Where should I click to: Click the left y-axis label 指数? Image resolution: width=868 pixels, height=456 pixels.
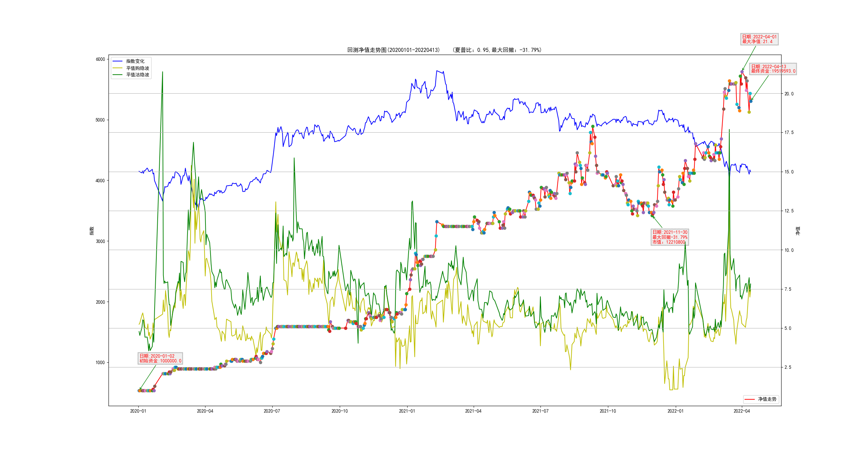click(x=92, y=231)
